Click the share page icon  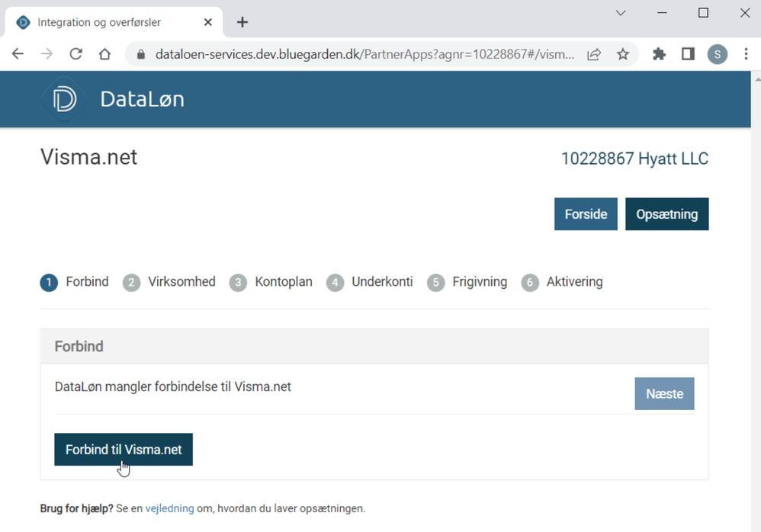click(x=594, y=54)
